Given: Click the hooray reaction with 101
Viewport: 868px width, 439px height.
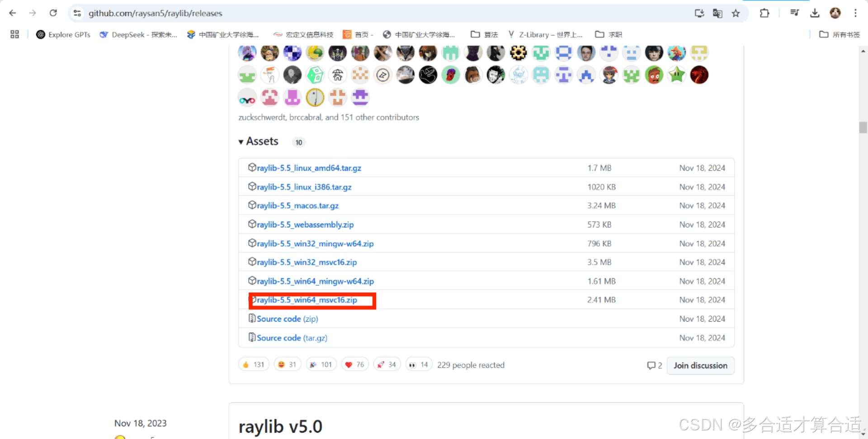Looking at the screenshot, I should click(x=321, y=364).
